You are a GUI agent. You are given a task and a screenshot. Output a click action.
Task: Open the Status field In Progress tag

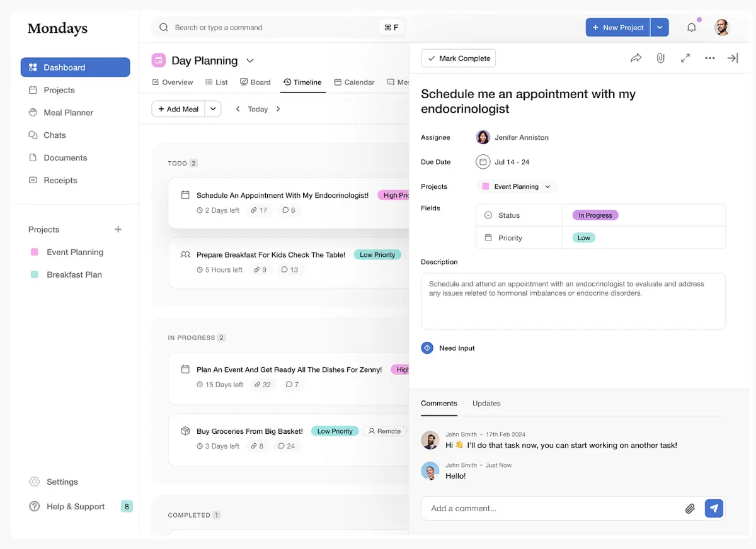(595, 215)
